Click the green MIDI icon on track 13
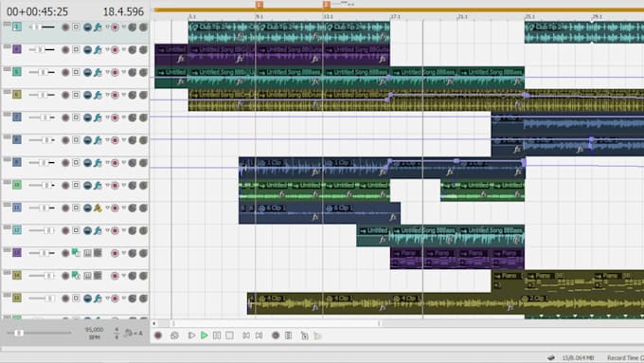 click(76, 252)
